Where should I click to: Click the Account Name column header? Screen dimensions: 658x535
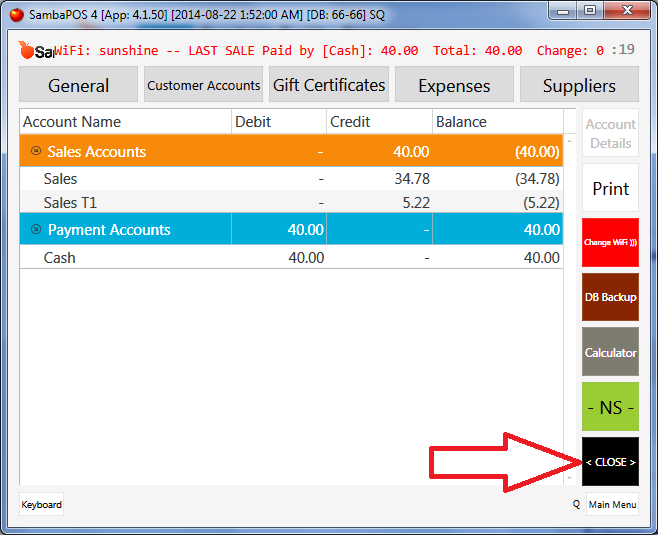pyautogui.click(x=125, y=122)
